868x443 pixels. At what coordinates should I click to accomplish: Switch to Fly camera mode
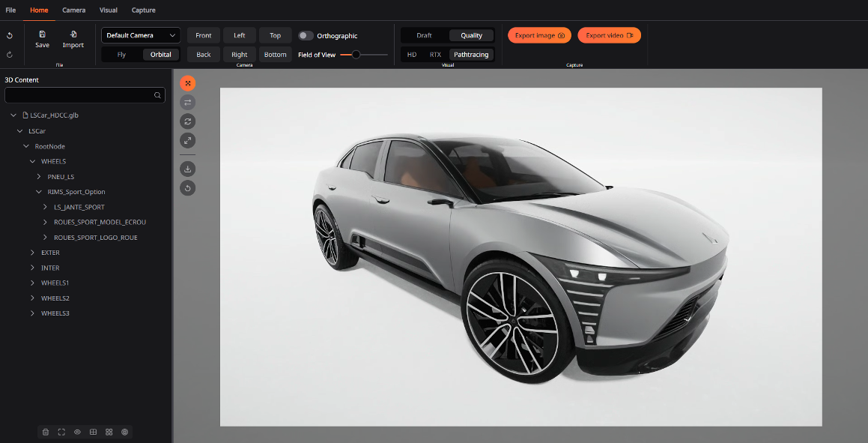click(x=121, y=55)
